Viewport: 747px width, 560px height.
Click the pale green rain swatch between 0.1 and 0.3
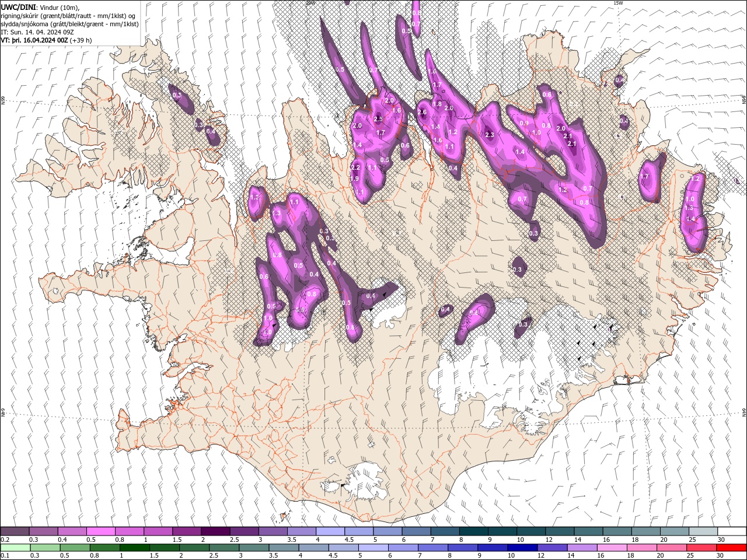[15, 548]
